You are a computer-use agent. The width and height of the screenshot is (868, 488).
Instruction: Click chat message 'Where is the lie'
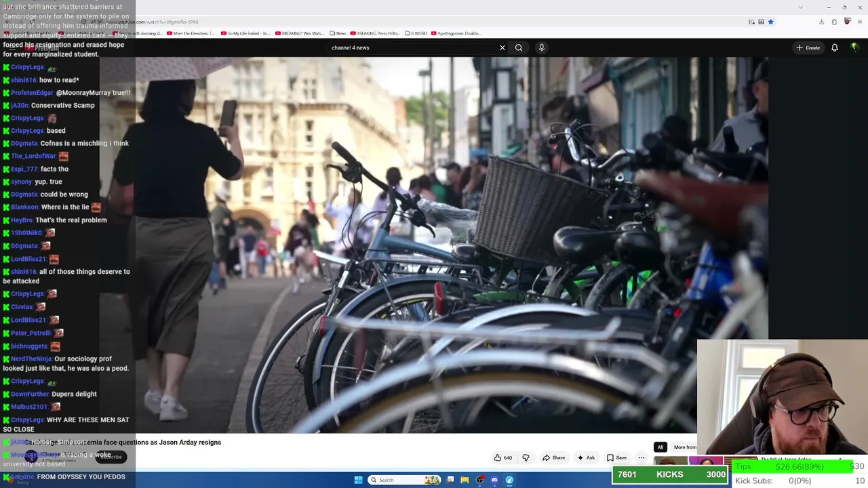[65, 207]
